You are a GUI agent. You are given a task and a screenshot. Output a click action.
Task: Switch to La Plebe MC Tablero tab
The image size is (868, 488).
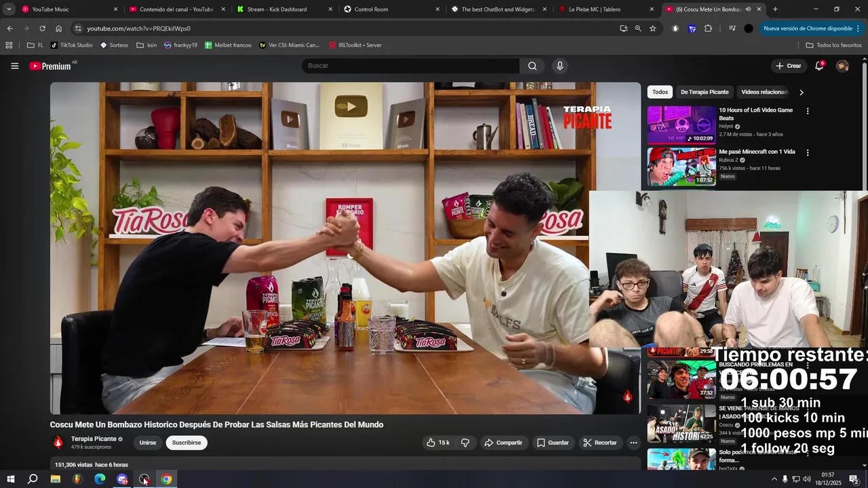tap(606, 9)
